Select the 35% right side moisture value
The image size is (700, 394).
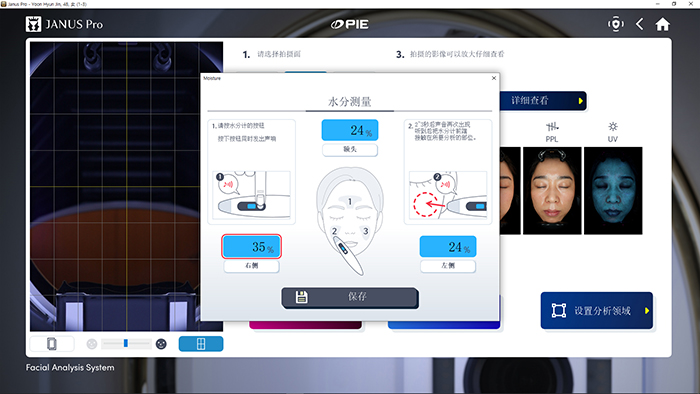[251, 246]
